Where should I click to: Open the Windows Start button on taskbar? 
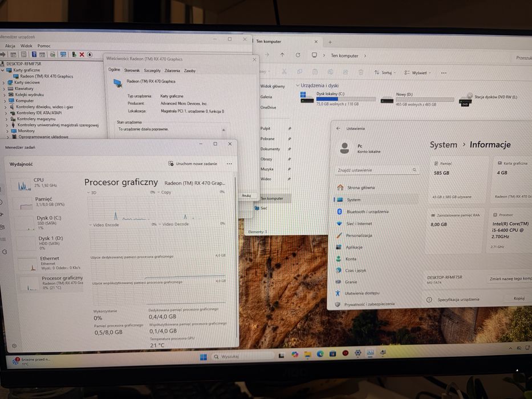coord(203,357)
